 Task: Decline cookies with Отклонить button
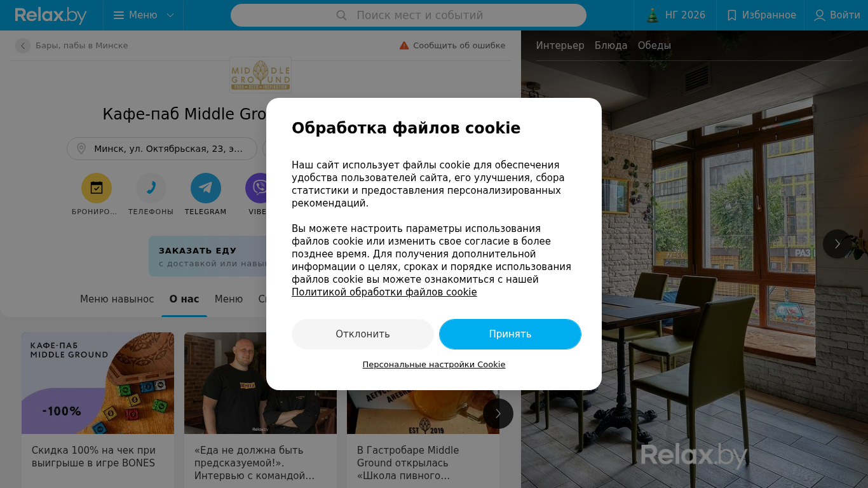point(363,334)
